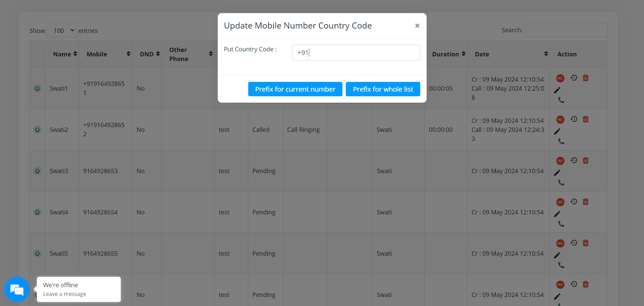The width and height of the screenshot is (644, 306).
Task: Edit the Swati3 contact details
Action: click(x=557, y=172)
